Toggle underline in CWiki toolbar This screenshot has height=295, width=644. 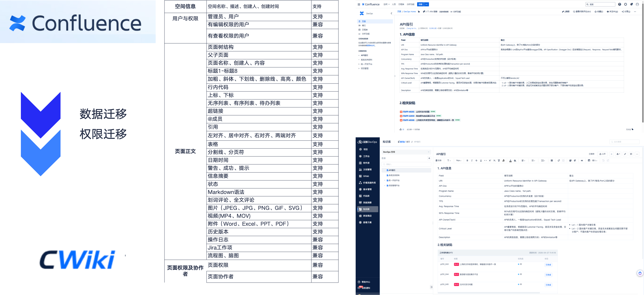click(481, 160)
